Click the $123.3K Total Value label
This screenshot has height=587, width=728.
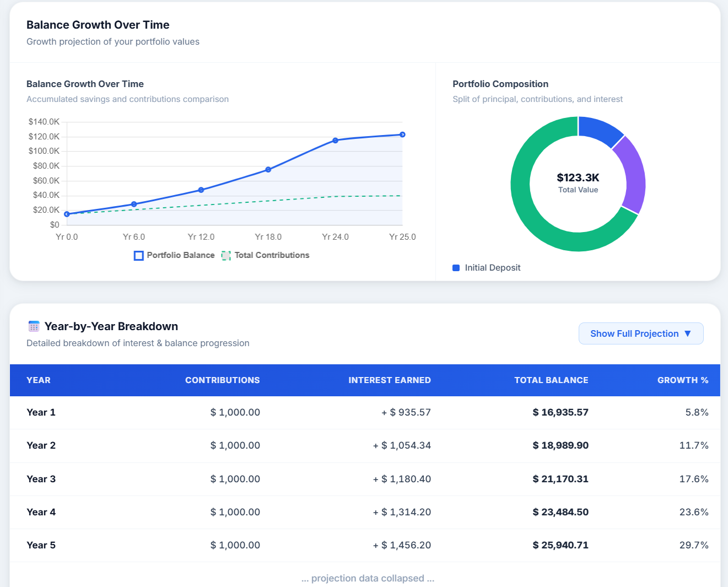click(x=578, y=177)
